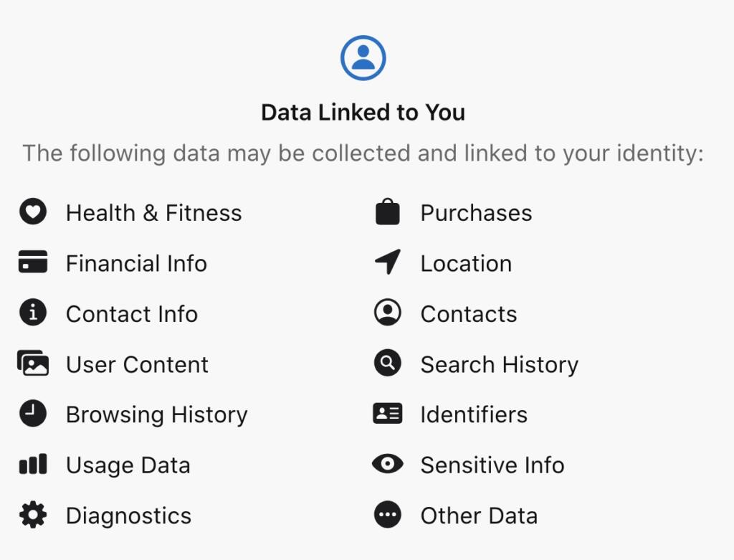The image size is (734, 560).
Task: Click the Search History magnifier icon
Action: click(388, 364)
